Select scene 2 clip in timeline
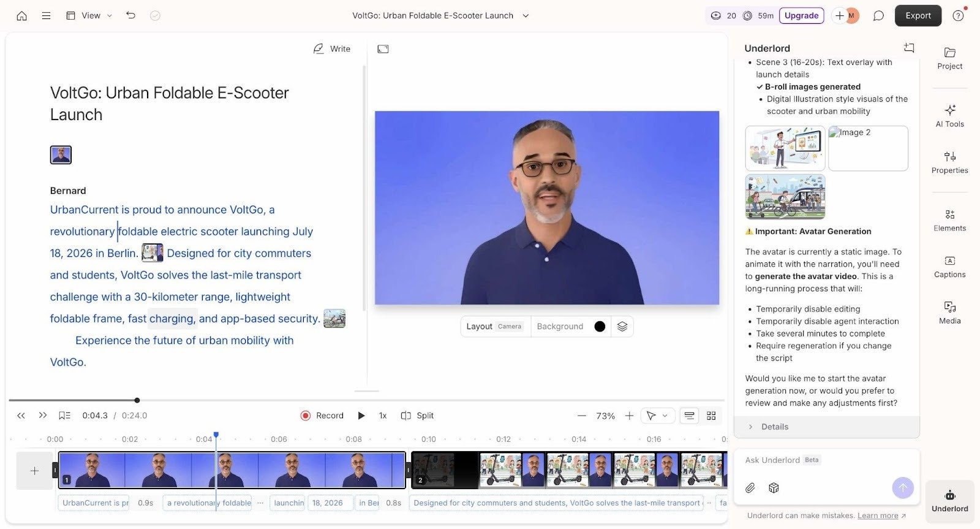The width and height of the screenshot is (980, 529). coord(570,471)
